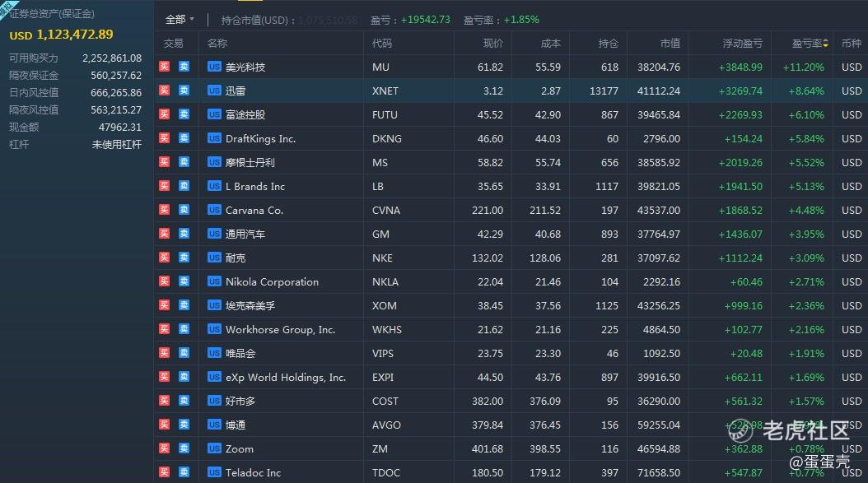The height and width of the screenshot is (483, 868).
Task: Sell COST using its blue icon
Action: (184, 401)
